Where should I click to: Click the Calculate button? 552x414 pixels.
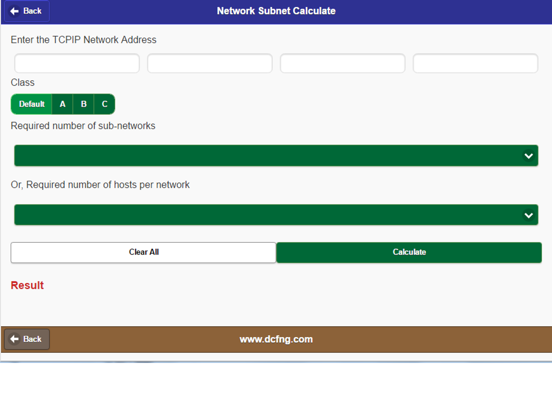[409, 252]
